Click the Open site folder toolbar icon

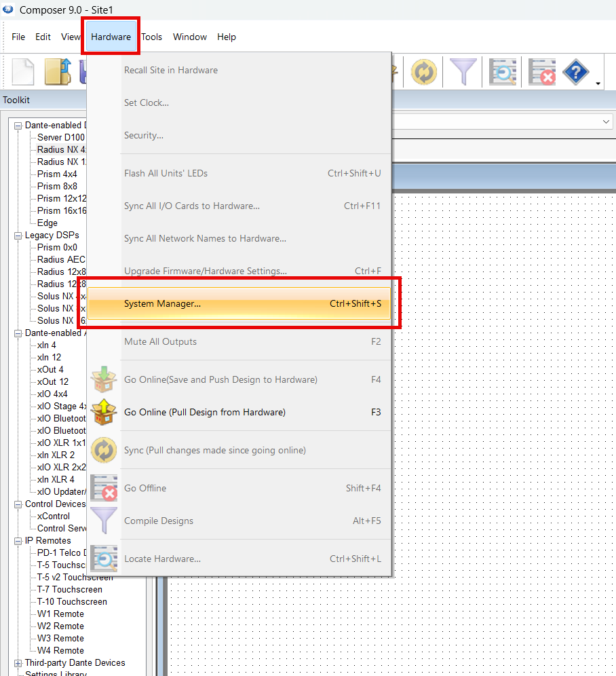click(58, 71)
